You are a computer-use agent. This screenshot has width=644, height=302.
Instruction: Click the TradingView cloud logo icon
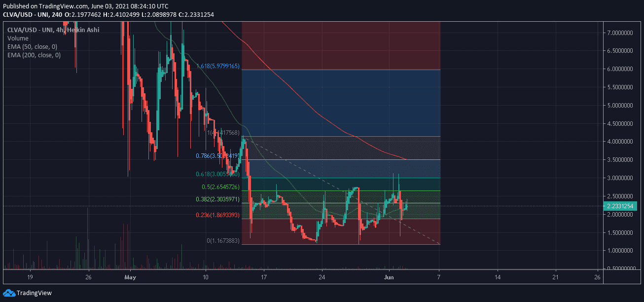9,293
